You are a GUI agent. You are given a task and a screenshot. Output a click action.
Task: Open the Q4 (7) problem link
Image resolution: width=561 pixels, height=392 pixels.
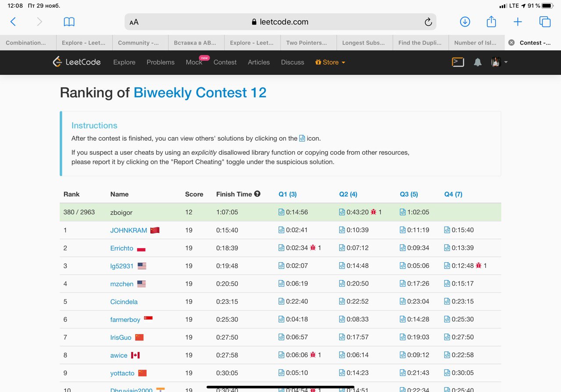[x=453, y=194]
